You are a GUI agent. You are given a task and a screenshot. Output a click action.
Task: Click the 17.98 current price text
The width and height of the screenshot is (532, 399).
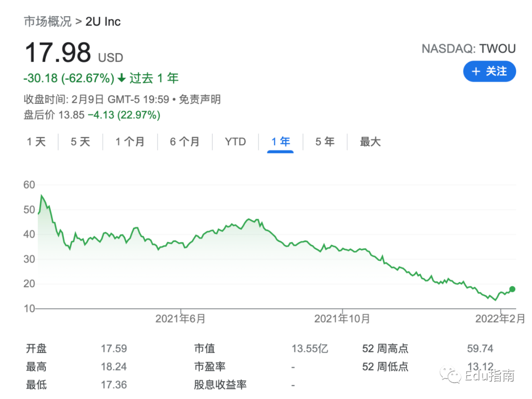(58, 53)
